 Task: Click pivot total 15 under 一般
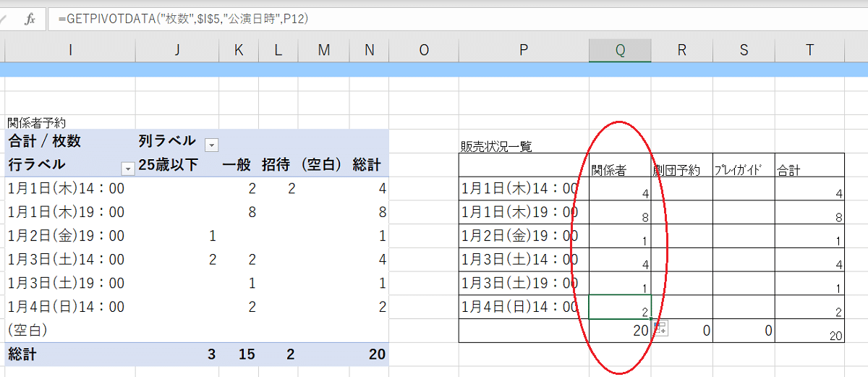(x=247, y=355)
